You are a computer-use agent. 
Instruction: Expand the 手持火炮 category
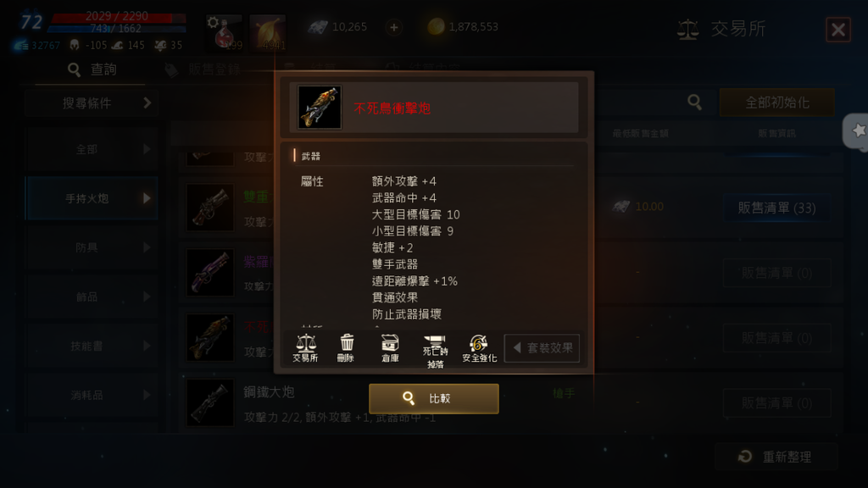point(92,198)
